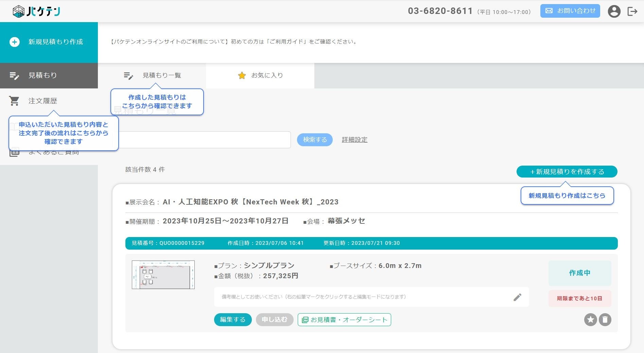Click the venue name 幕張メッセ
Screen dimensions: 644x353
pos(346,221)
